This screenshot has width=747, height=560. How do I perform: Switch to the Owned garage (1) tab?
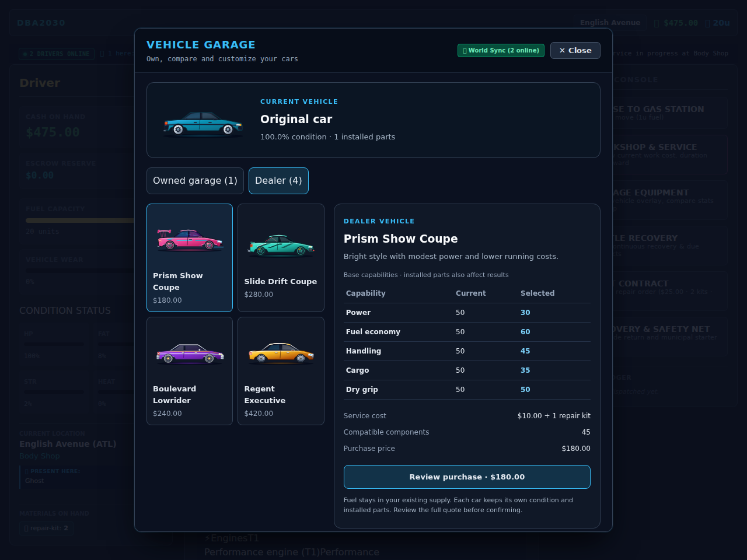pos(195,181)
